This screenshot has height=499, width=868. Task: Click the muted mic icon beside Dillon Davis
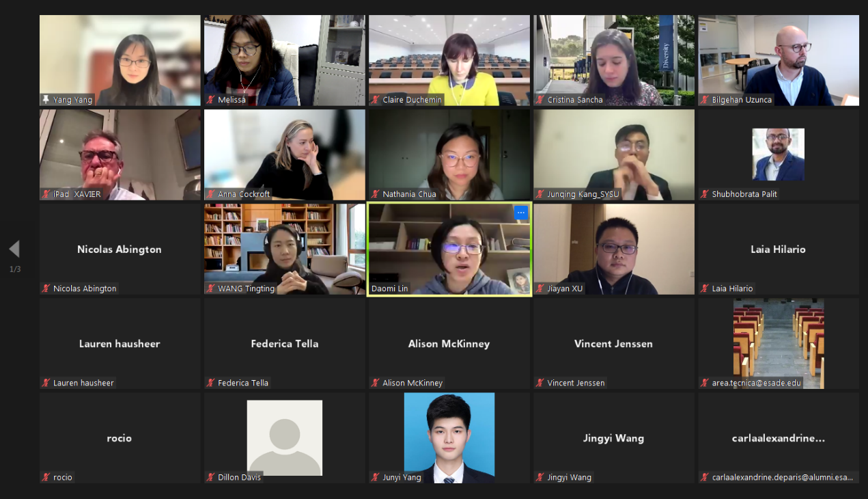pos(211,477)
